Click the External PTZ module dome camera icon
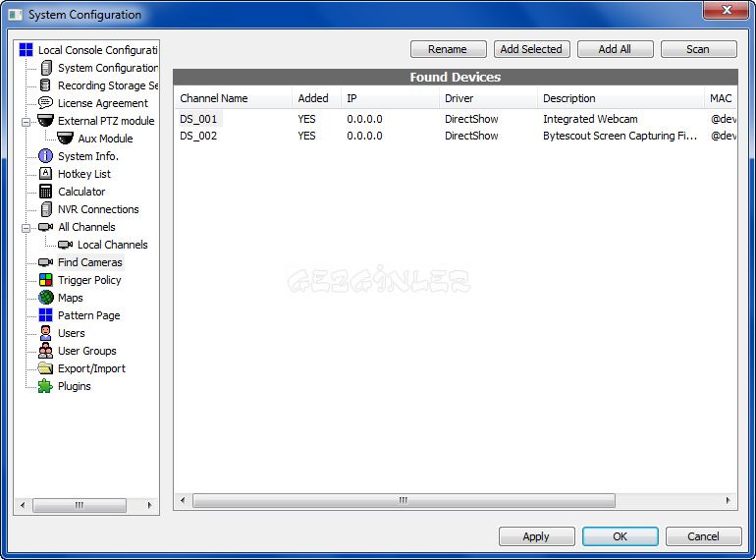The height and width of the screenshot is (560, 756). coord(45,120)
